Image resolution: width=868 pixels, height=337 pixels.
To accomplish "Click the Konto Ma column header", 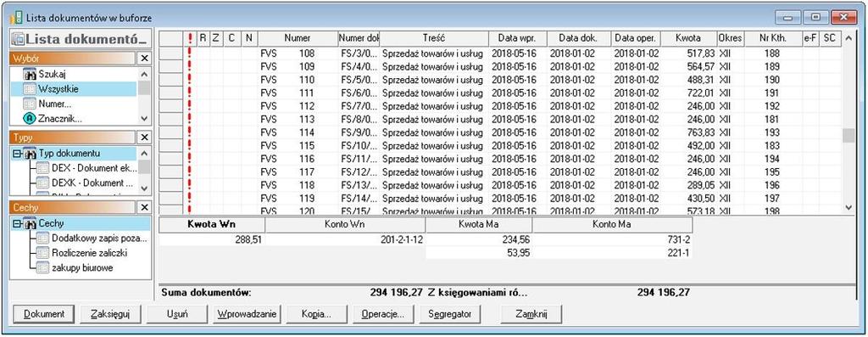I will coord(612,224).
